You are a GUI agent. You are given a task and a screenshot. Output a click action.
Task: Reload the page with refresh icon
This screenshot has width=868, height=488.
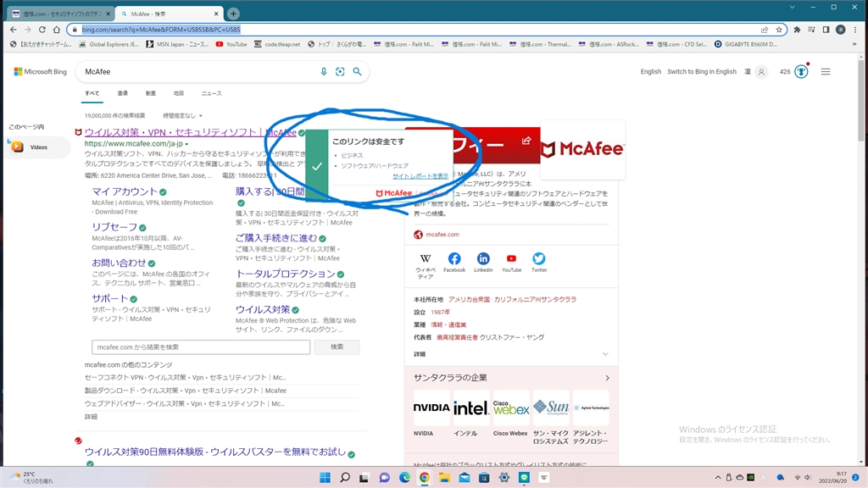42,30
